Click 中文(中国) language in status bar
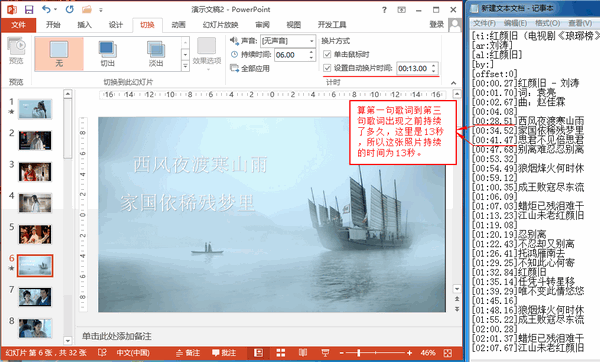 (133, 353)
